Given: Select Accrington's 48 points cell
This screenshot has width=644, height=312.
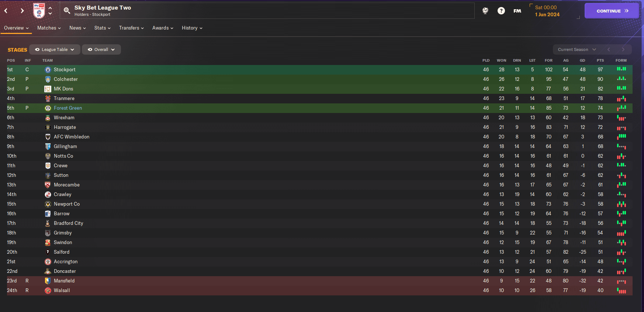Looking at the screenshot, I should (x=600, y=261).
